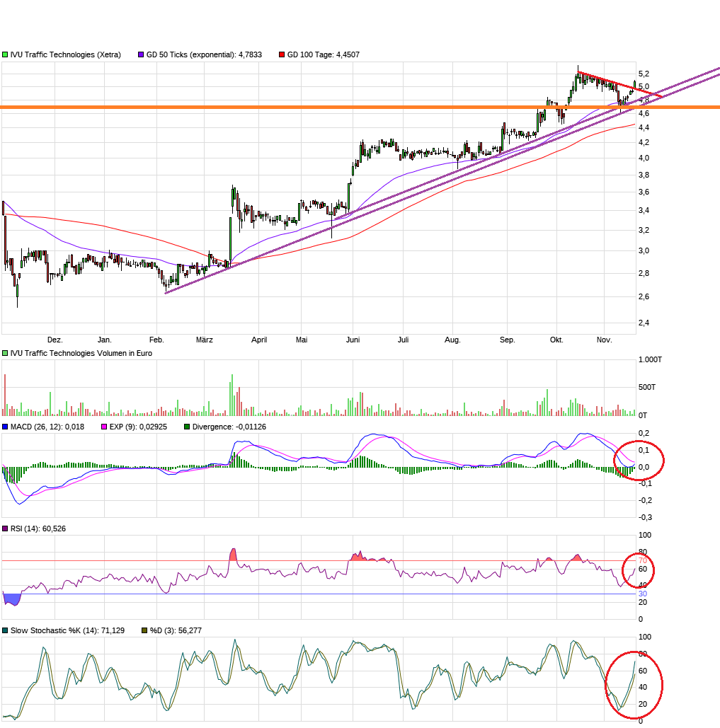This screenshot has width=720, height=728.
Task: Click the green volume legend swatch
Action: [5, 353]
